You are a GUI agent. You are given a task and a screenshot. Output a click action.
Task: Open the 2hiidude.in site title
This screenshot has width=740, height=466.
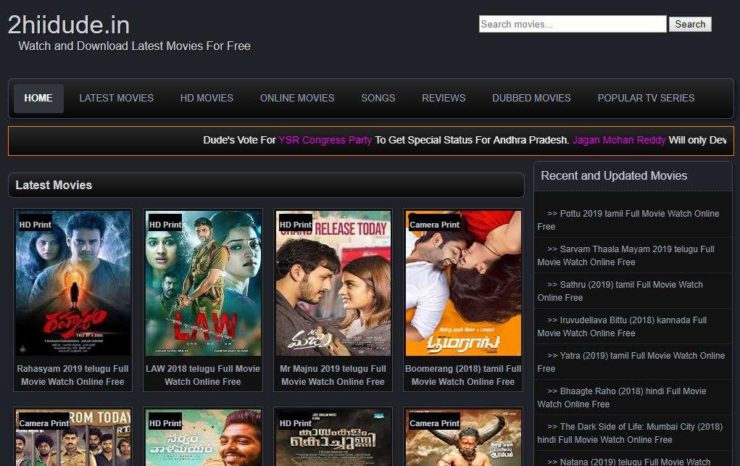coord(68,25)
